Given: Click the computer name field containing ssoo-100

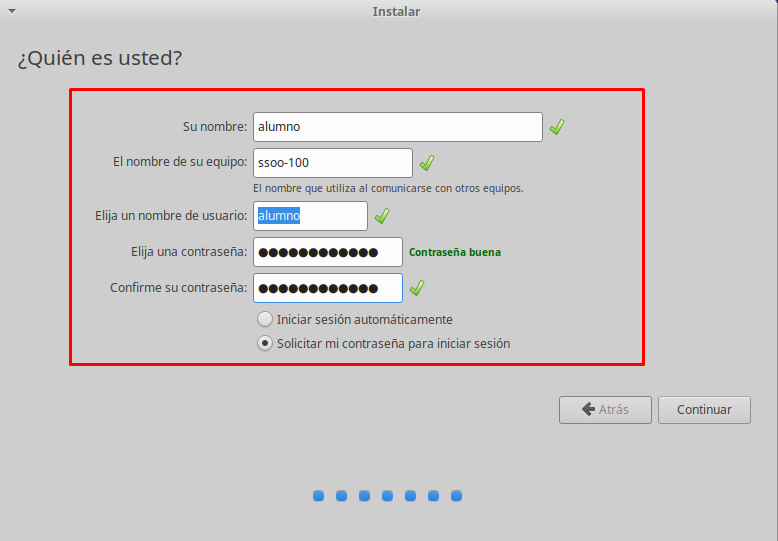Looking at the screenshot, I should click(x=332, y=163).
